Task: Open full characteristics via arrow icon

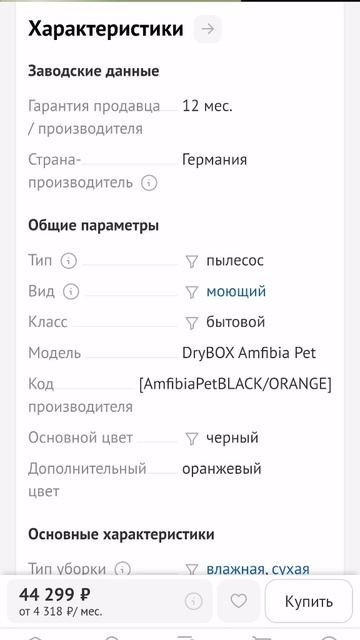Action: pyautogui.click(x=207, y=29)
